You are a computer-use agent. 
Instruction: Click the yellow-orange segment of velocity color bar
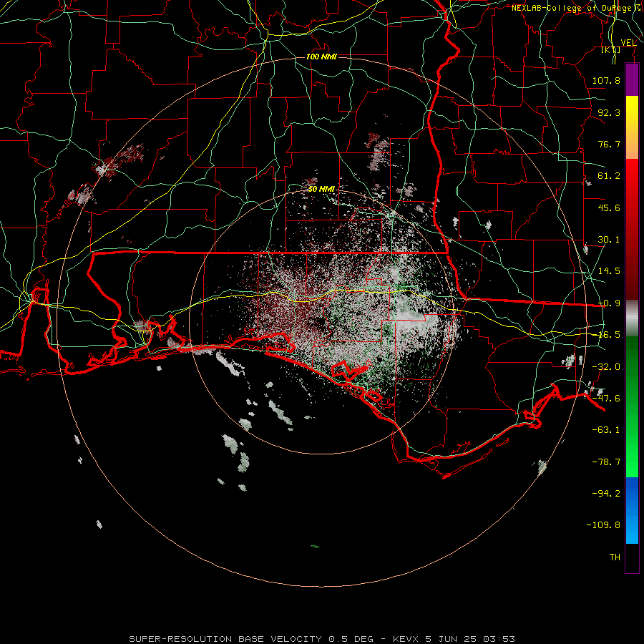point(632,127)
